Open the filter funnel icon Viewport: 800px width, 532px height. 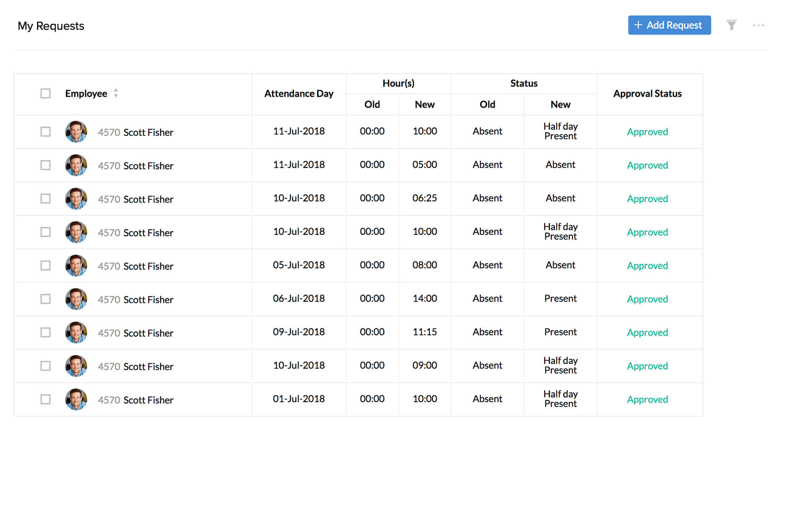pyautogui.click(x=731, y=25)
